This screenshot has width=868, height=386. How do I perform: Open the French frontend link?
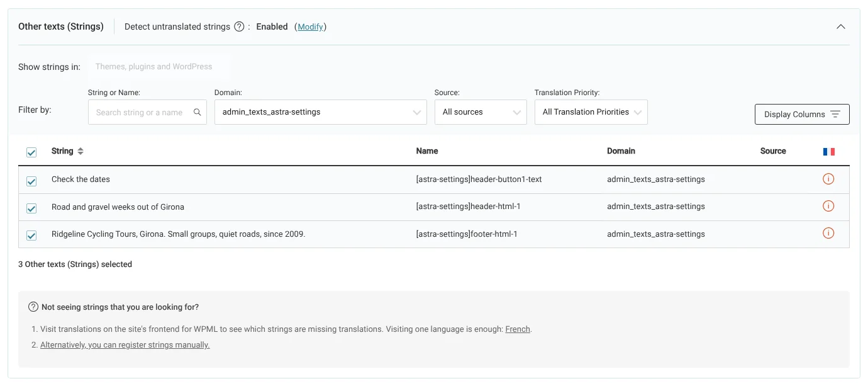point(518,329)
